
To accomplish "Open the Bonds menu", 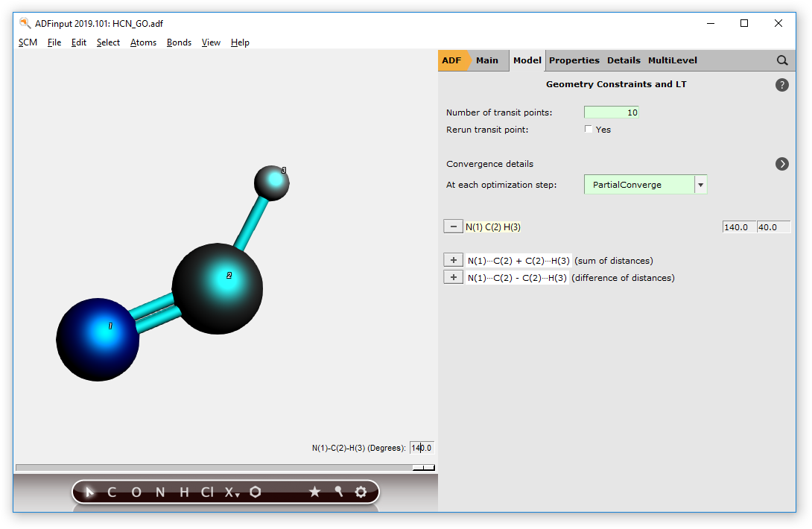I will [180, 42].
